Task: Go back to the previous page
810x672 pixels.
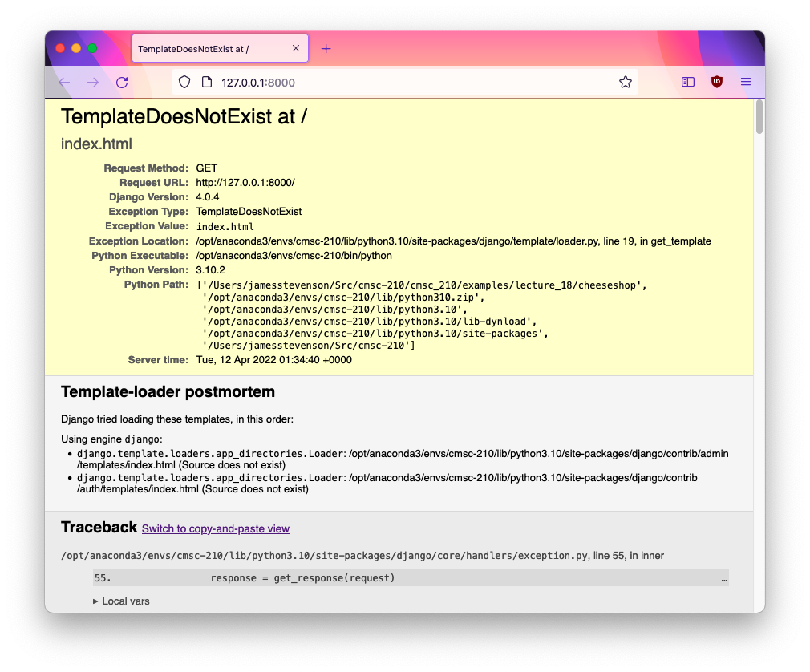Action: pos(65,82)
